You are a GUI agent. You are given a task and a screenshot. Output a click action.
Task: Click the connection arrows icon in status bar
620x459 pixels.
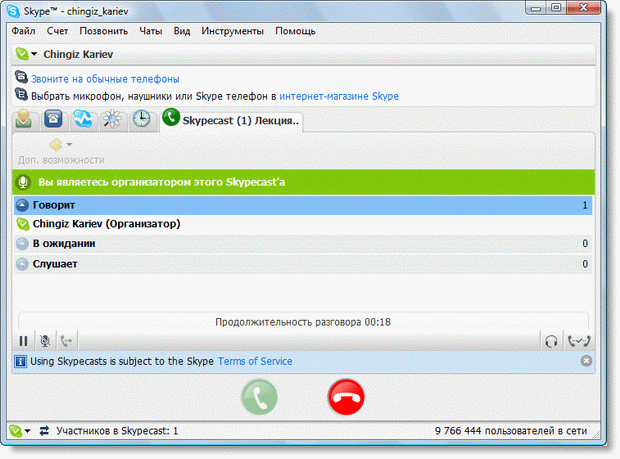pos(44,431)
